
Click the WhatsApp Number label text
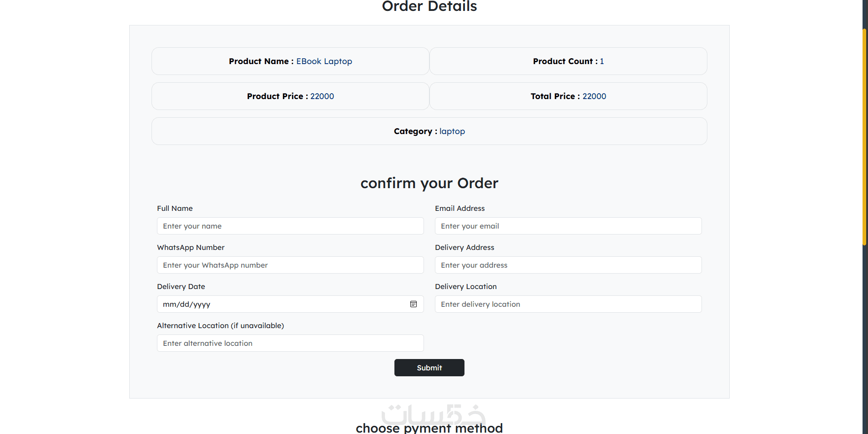191,247
